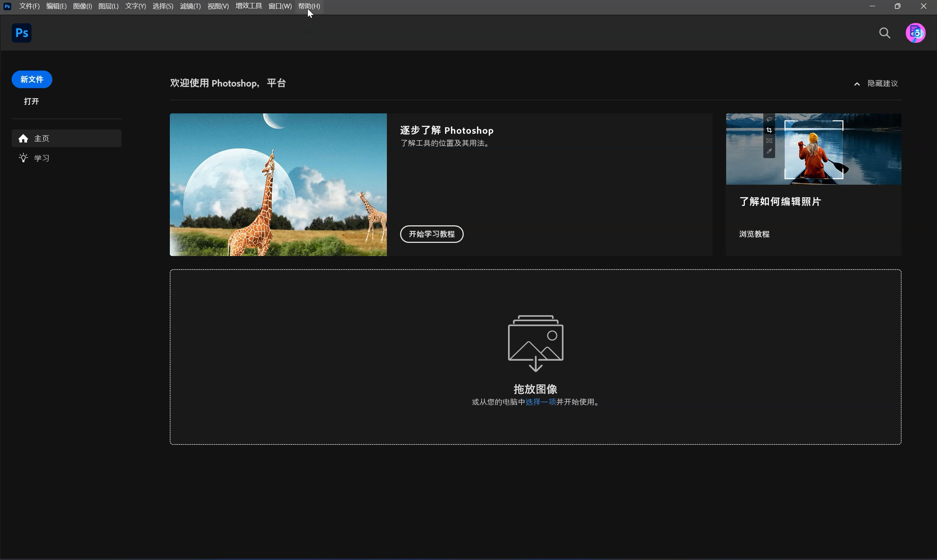Click the lightbulb icon beside 学习
Image resolution: width=937 pixels, height=560 pixels.
23,158
